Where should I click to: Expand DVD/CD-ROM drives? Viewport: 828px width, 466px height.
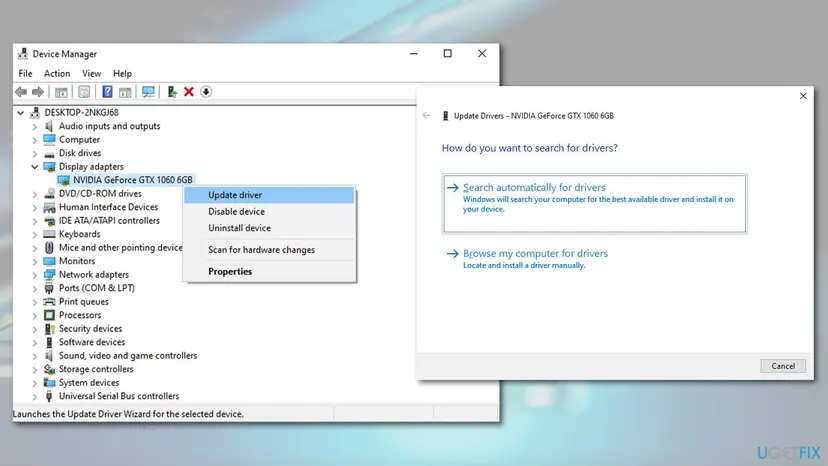34,194
